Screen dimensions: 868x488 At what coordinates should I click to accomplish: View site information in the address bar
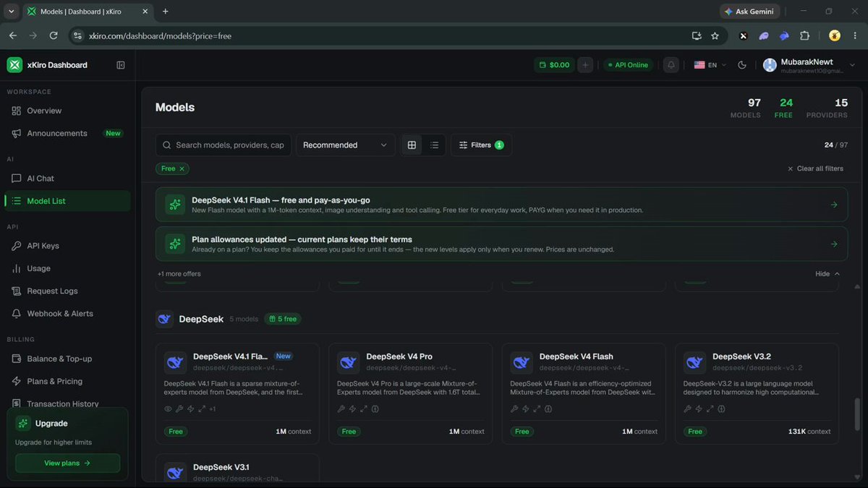(x=78, y=35)
